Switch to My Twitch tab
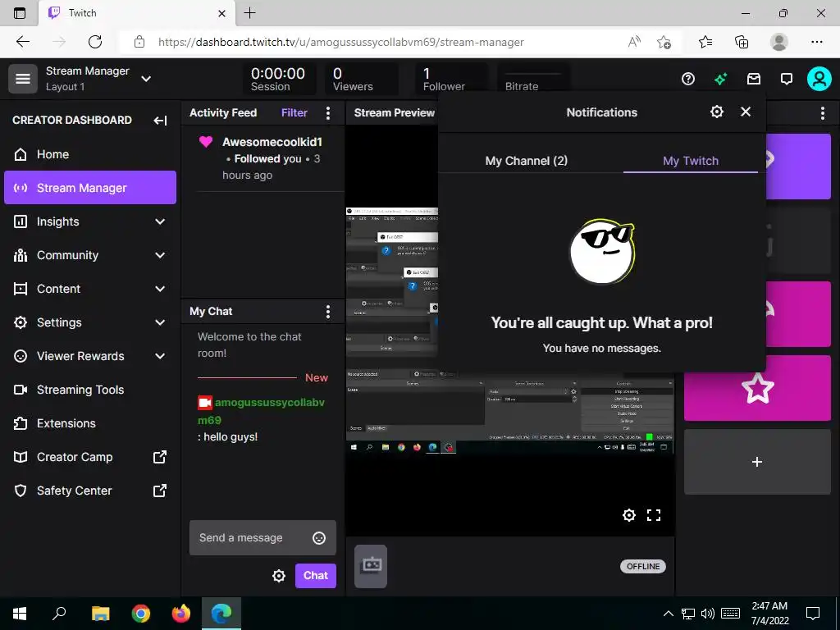This screenshot has height=630, width=840. (691, 161)
